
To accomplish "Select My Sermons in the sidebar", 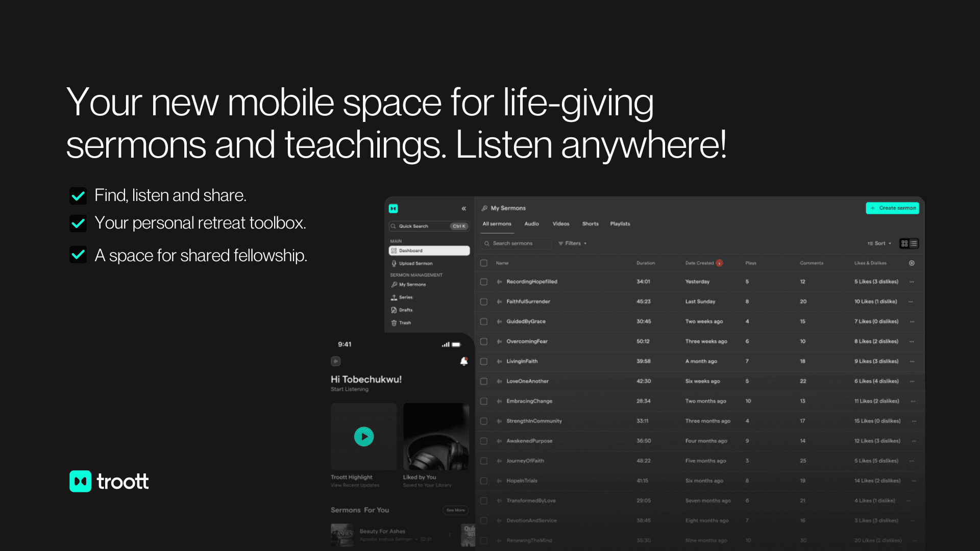I will (x=411, y=284).
